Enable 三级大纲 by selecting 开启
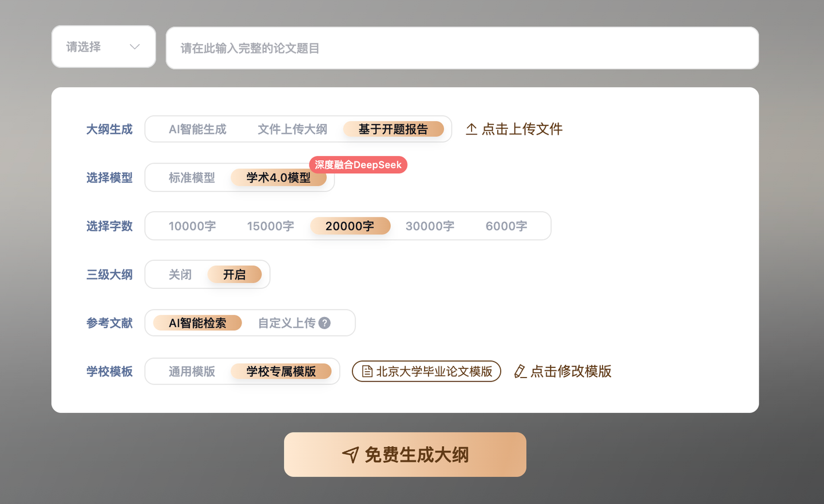 click(235, 275)
